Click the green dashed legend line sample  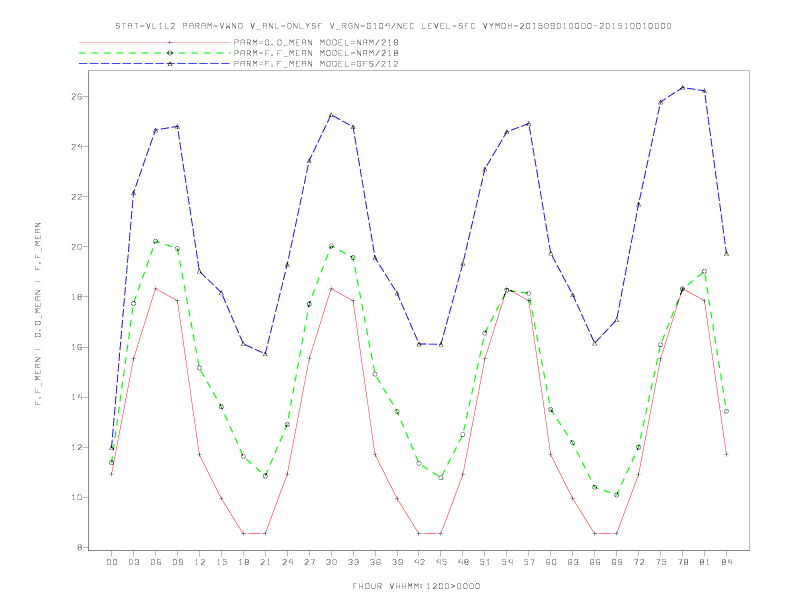pos(155,53)
